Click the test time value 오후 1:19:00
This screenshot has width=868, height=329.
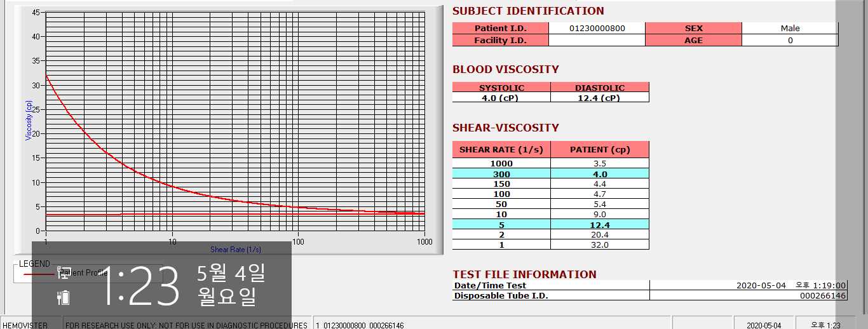click(x=821, y=286)
